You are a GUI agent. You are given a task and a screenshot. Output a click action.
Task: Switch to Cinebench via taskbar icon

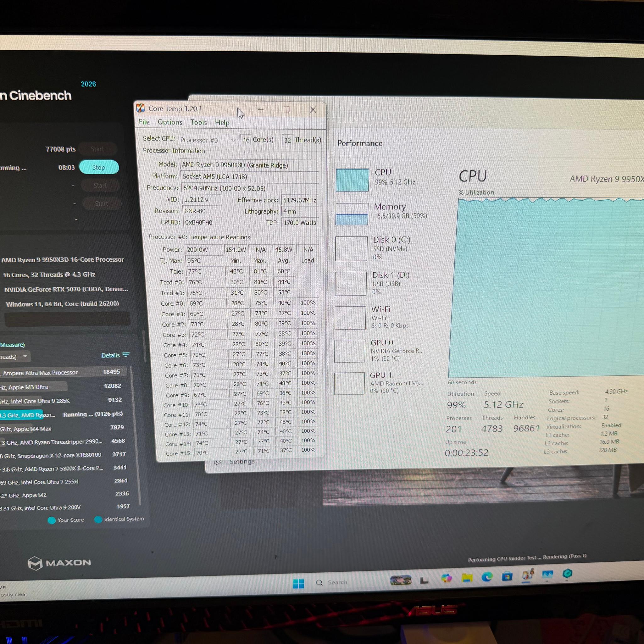pos(567,574)
